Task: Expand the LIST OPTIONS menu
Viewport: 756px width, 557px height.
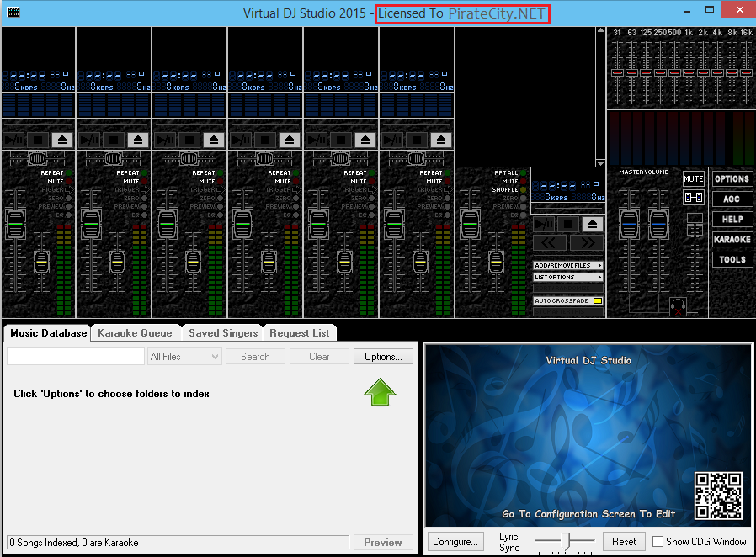Action: click(568, 278)
